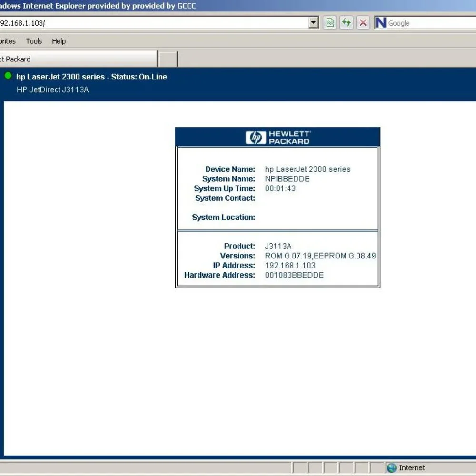Open the address bar dropdown arrow
Viewport: 476px width, 476px height.
313,23
